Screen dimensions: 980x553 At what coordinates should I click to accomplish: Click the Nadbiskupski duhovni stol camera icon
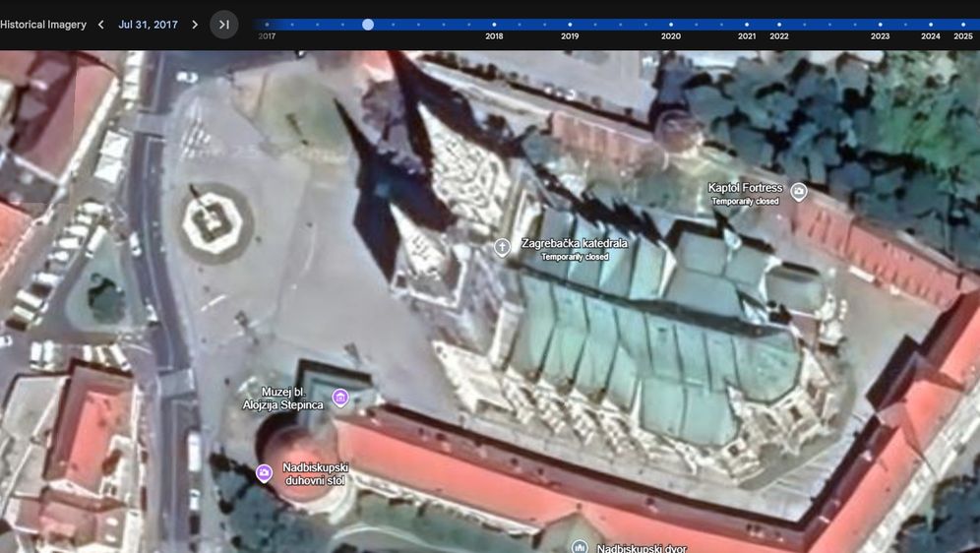[x=264, y=473]
